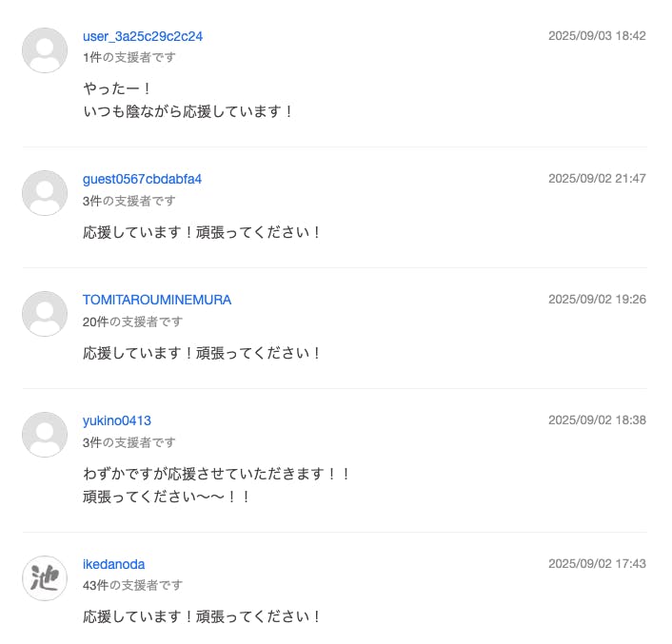Click the 2025/09/02 18:38 timestamp
This screenshot has width=672, height=644.
coord(597,420)
